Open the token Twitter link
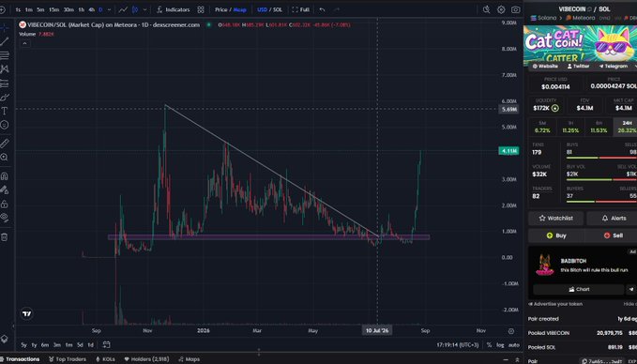Viewport: 637px width, 364px height. (579, 67)
